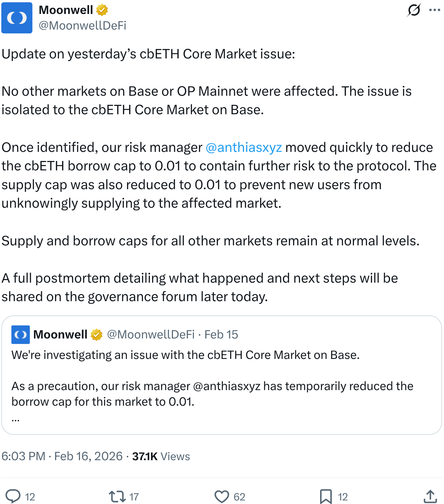Open the Moonwell profile avatar
The image size is (444, 504).
(17, 18)
